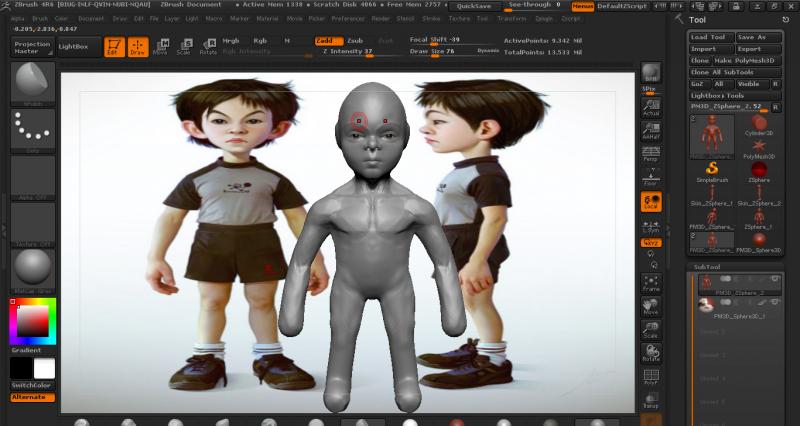Open the Stroke menu
Screen dimensions: 800x426
click(x=432, y=18)
